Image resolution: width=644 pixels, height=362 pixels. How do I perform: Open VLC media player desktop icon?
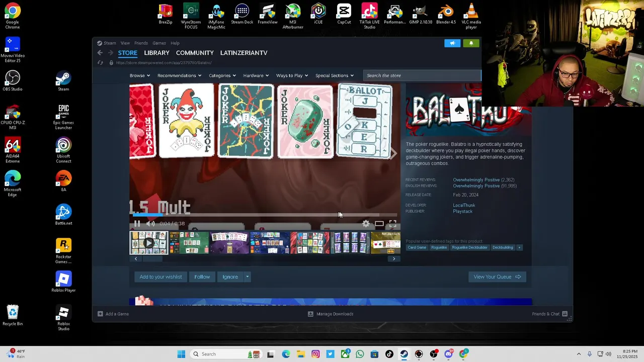(x=471, y=16)
